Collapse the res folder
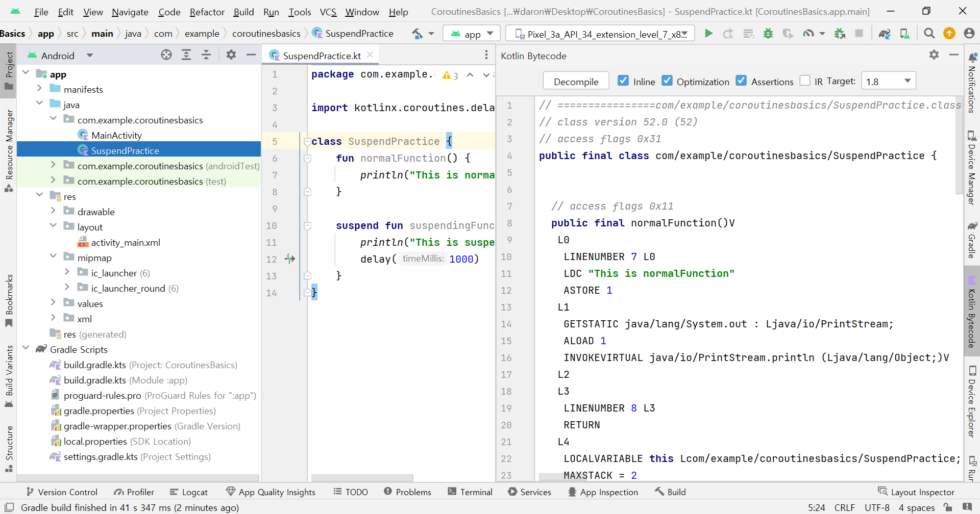 click(39, 196)
